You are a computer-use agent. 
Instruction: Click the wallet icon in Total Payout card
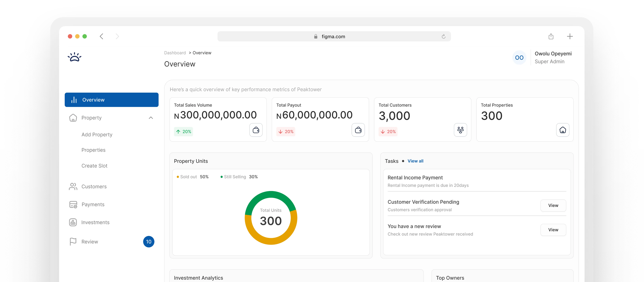point(358,130)
